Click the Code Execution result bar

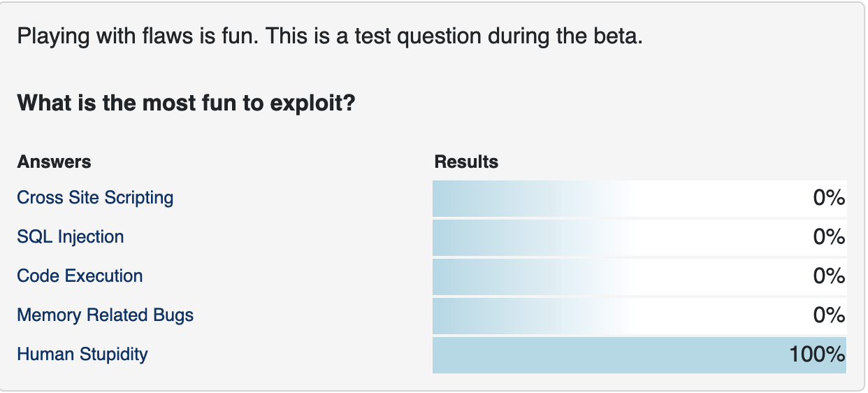(x=639, y=277)
